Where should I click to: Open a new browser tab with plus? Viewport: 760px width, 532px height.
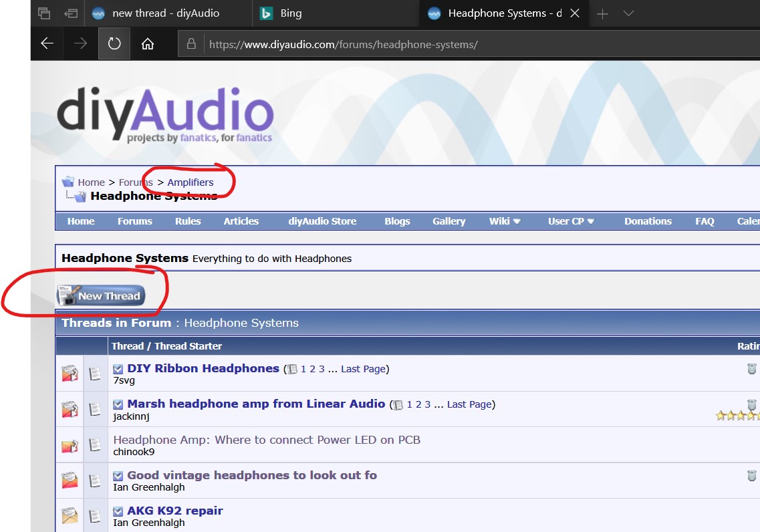coord(602,13)
